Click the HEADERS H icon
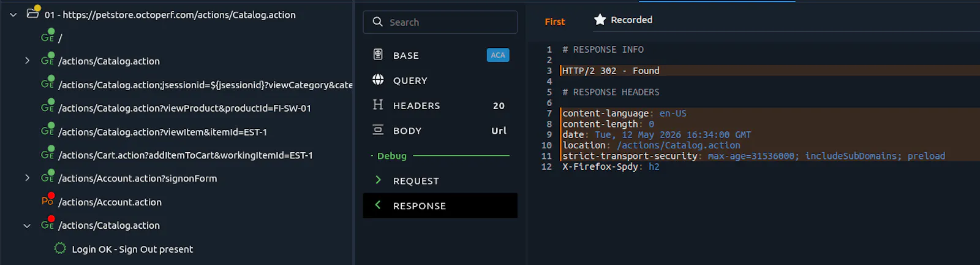Viewport: 980px width, 265px height. pos(378,105)
